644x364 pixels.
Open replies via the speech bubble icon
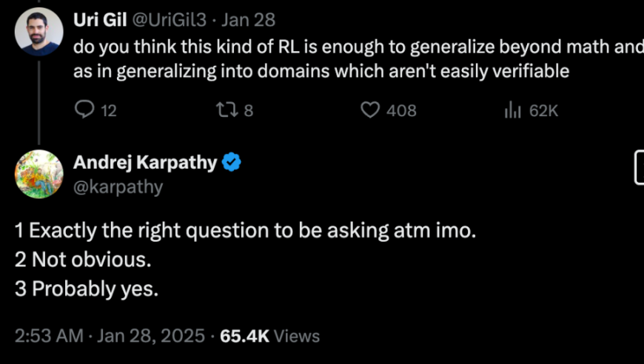pos(84,110)
